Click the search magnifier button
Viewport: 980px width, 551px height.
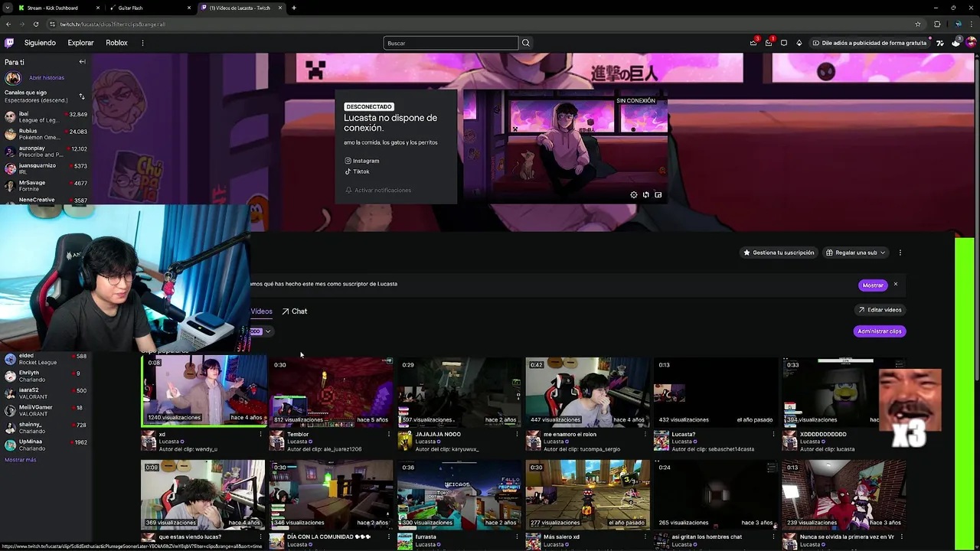(x=526, y=43)
